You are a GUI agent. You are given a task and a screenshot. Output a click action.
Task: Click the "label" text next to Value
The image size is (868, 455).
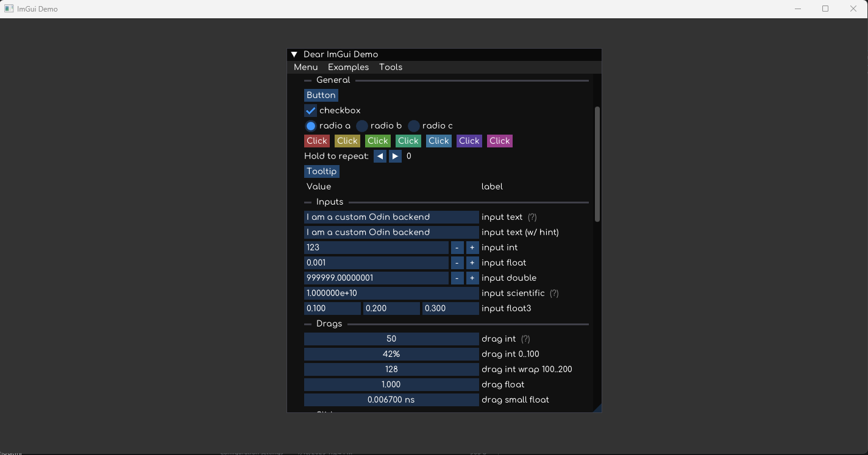coord(492,186)
